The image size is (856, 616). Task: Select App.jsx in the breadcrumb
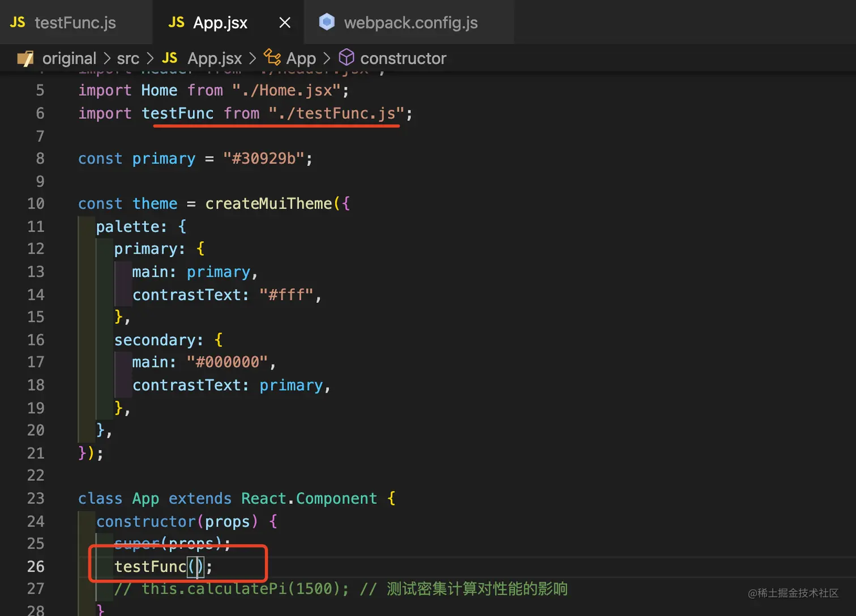(x=215, y=58)
